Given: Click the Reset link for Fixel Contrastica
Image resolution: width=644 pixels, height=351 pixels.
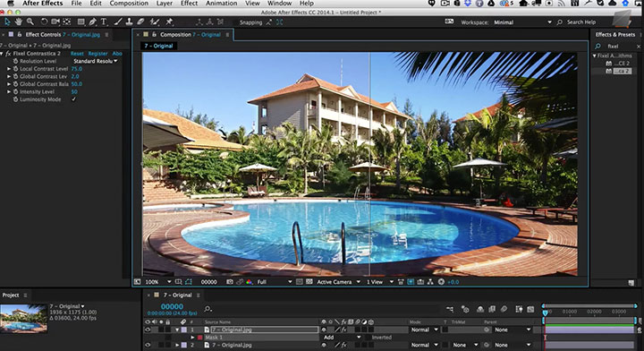Looking at the screenshot, I should coord(77,54).
